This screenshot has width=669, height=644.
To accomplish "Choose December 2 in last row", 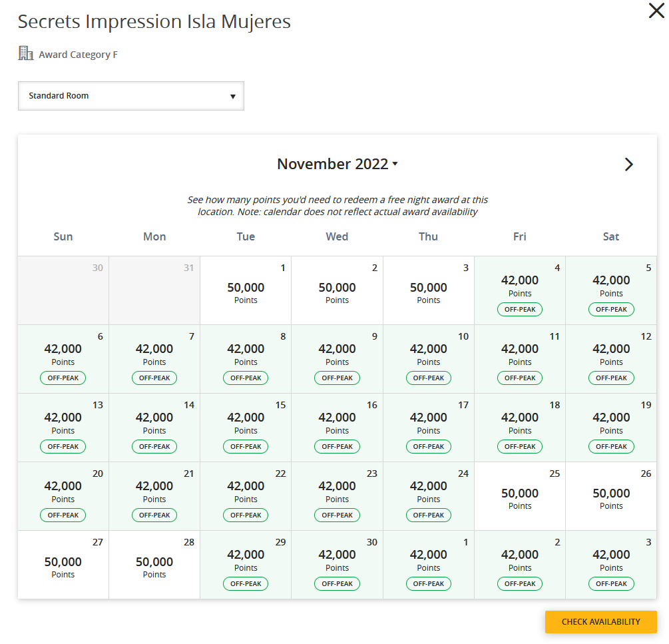I will 520,565.
